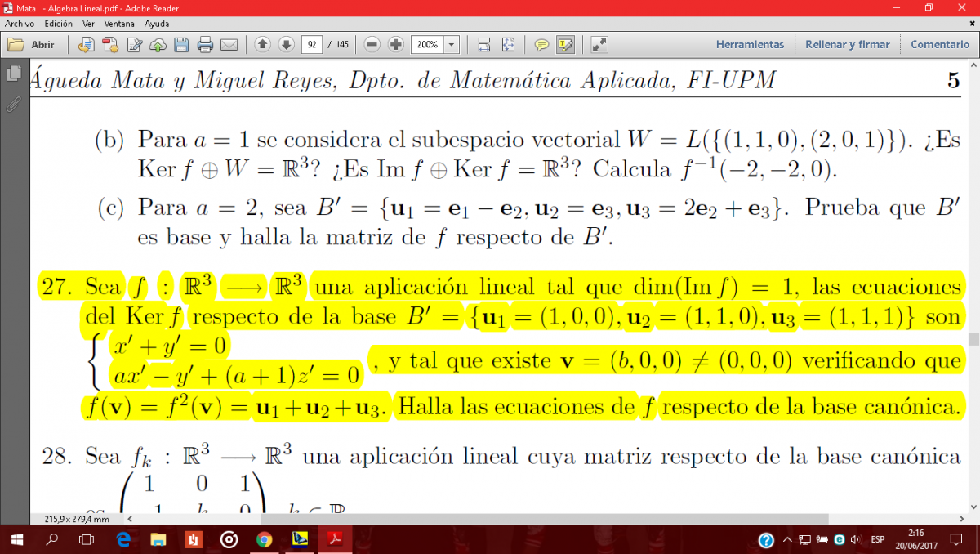Click the page number input field
The height and width of the screenshot is (554, 980).
311,44
